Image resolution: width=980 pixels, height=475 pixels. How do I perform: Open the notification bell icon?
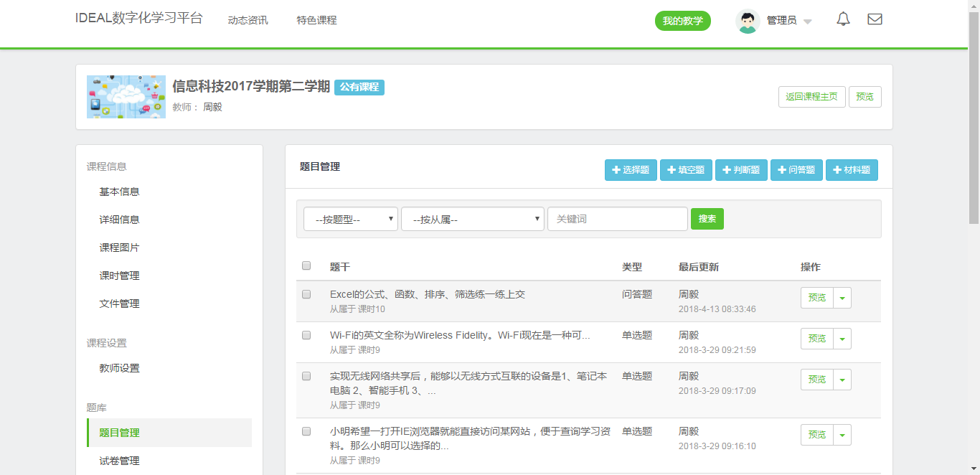click(843, 20)
